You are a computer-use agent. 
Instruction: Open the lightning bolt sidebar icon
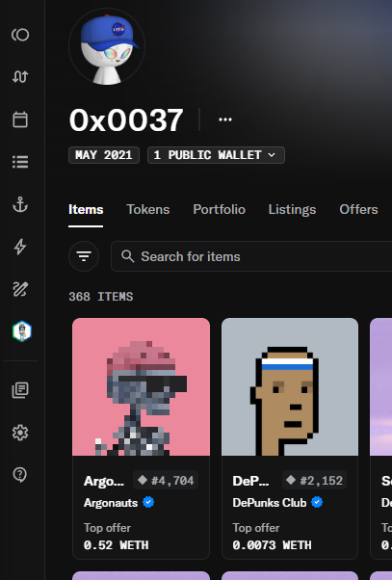(x=20, y=247)
